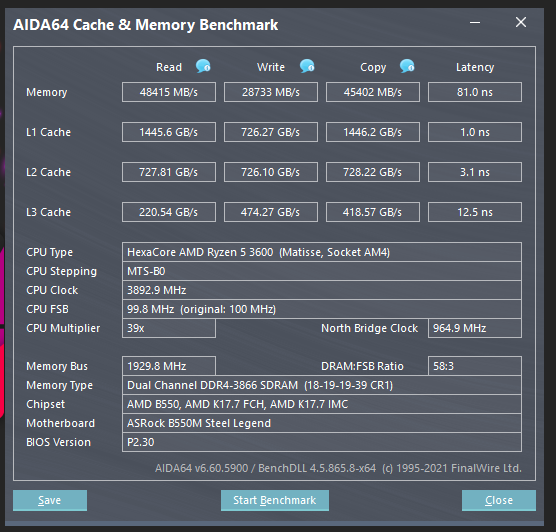Click the L3 Cache Read value 220.54 GB/s
This screenshot has width=556, height=532.
point(169,212)
